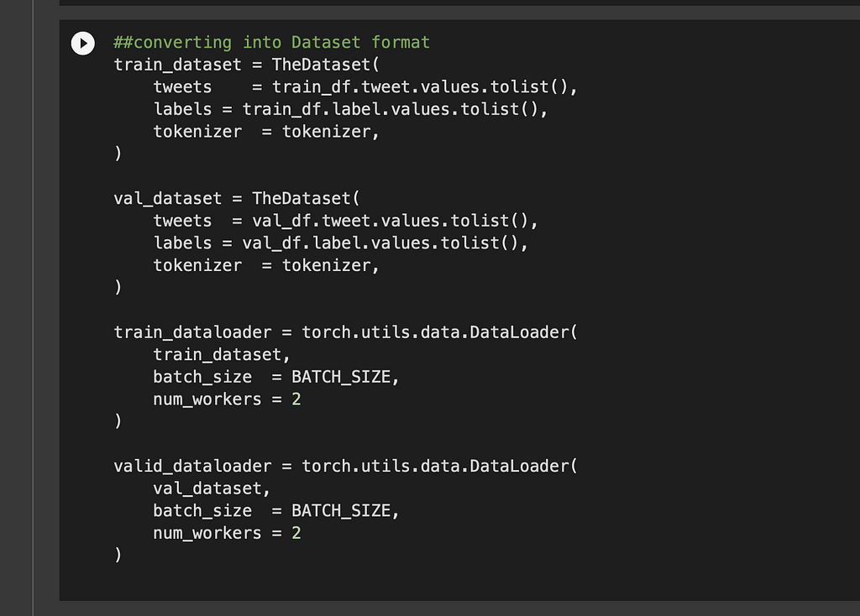Click 'tokenizer = tokenizer,' under train_dataset
This screenshot has width=860, height=616.
pos(266,132)
